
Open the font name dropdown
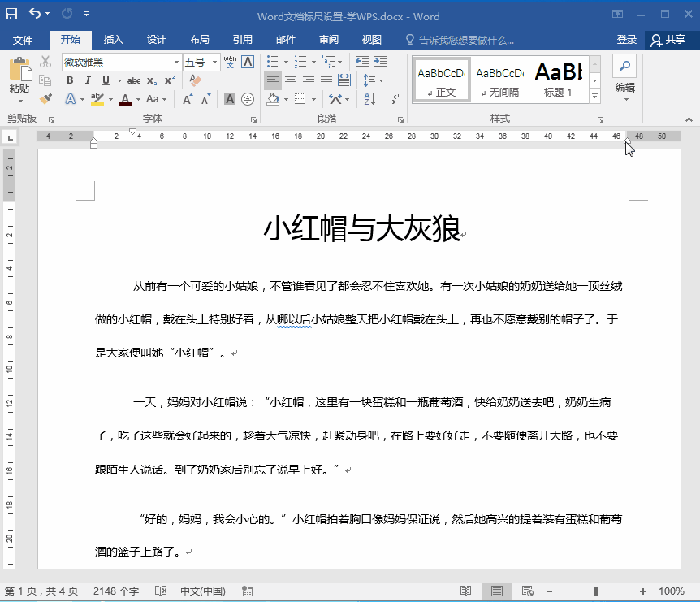[x=175, y=62]
